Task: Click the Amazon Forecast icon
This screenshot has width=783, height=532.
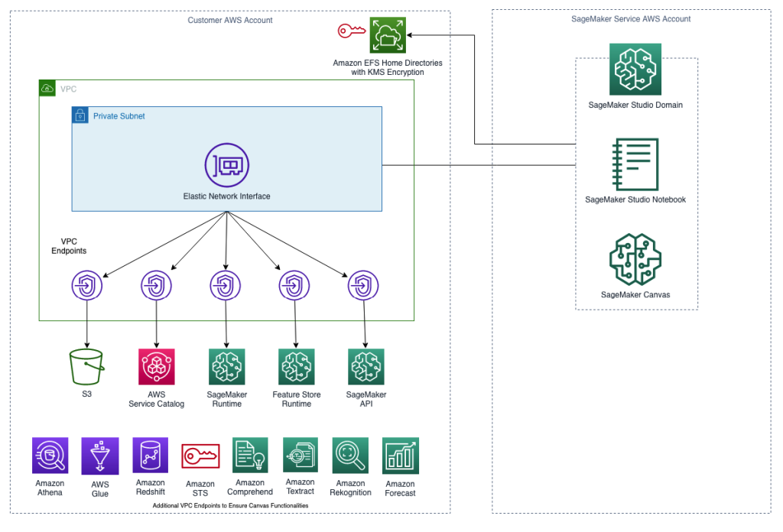Action: tap(400, 455)
